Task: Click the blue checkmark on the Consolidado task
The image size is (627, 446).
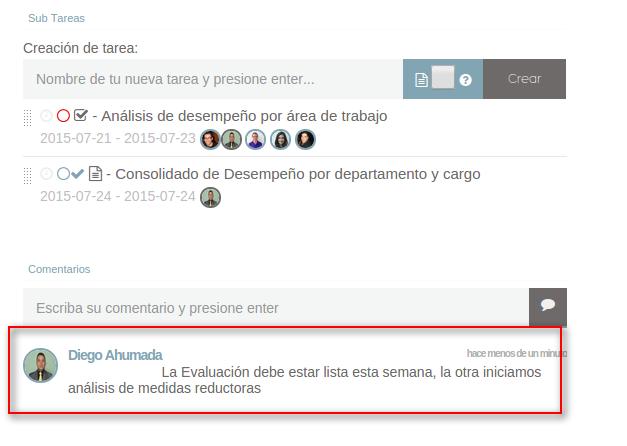Action: 77,174
